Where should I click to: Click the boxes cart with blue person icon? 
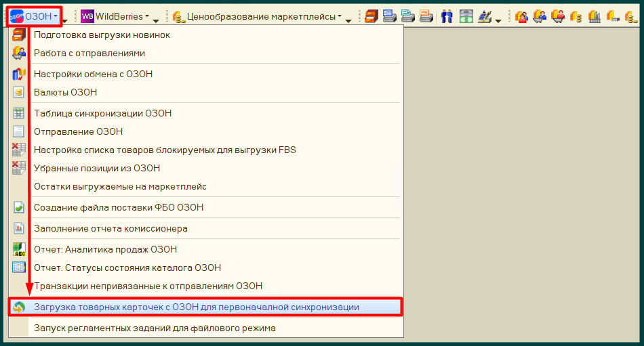(540, 16)
